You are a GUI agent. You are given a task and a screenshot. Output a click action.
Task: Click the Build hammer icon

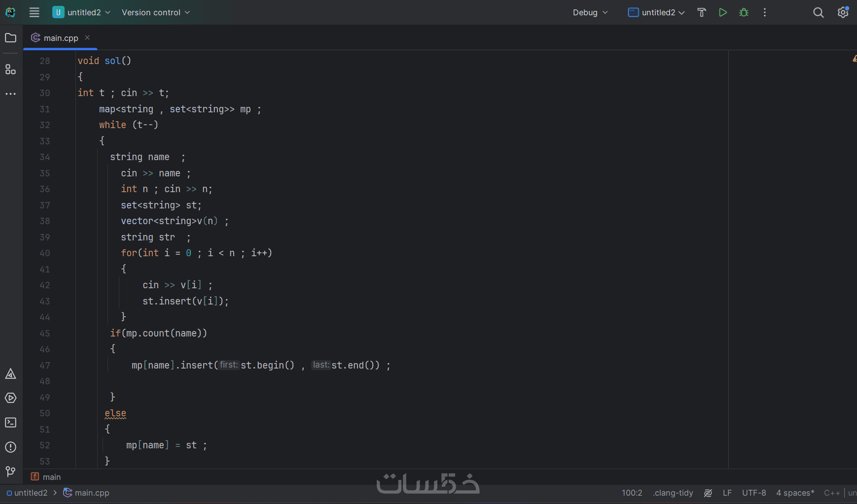point(702,12)
